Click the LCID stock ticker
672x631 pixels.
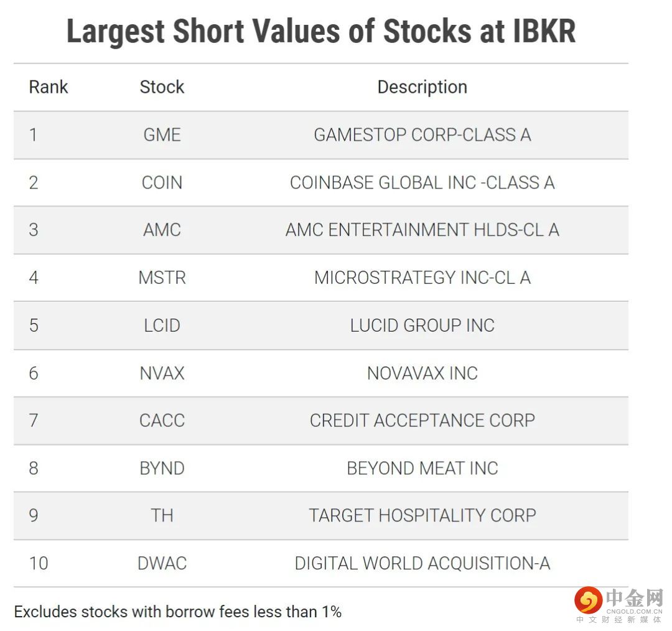point(162,325)
